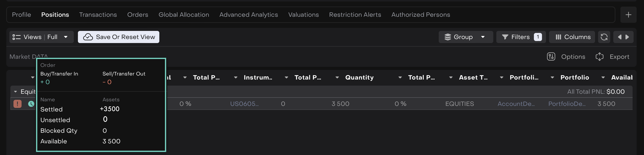This screenshot has height=155, width=644.
Task: Open Quantity column sort menu arrow
Action: 400,77
